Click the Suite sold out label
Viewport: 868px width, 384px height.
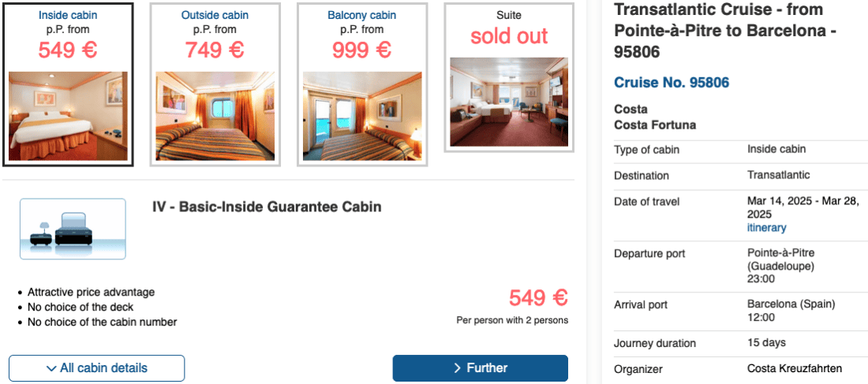coord(509,36)
